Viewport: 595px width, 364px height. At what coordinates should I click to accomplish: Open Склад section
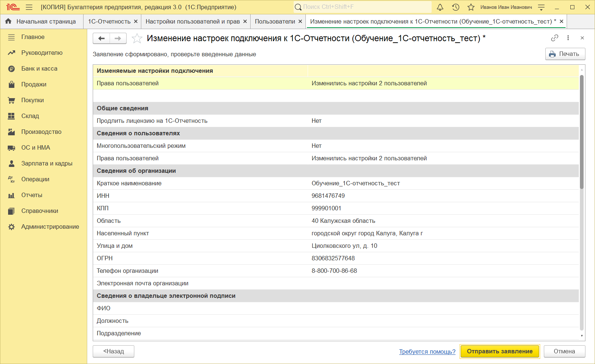[44, 116]
